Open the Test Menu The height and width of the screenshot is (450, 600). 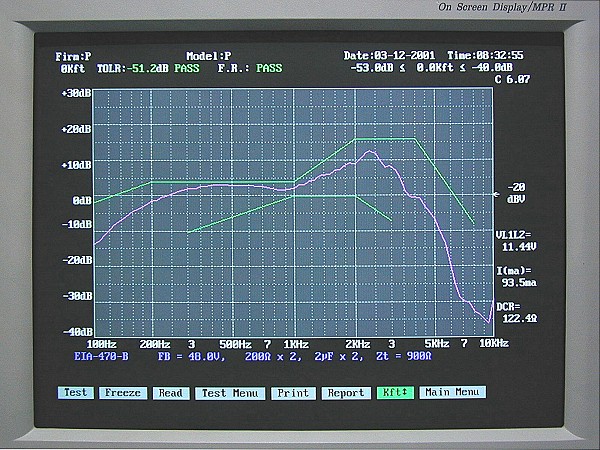230,393
